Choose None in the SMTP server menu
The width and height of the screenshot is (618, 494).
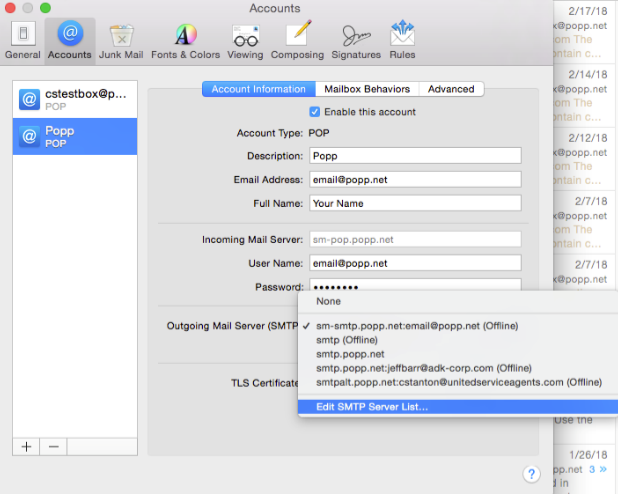458,301
